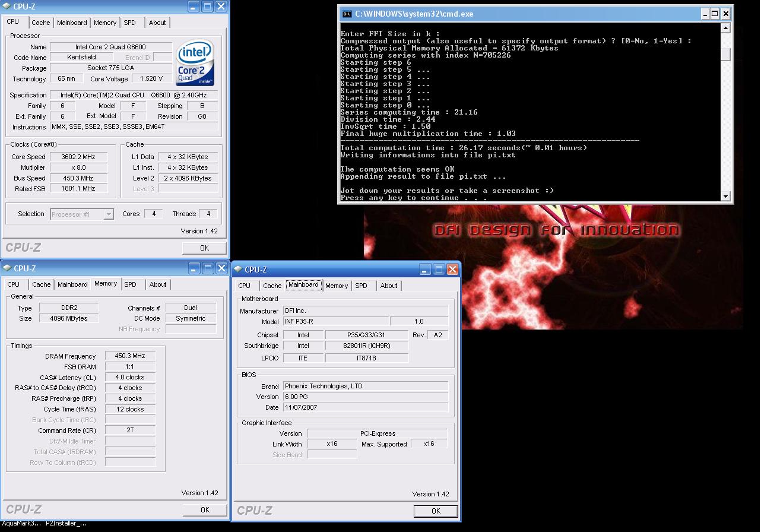The image size is (761, 532).
Task: Click the Multiplier value x 8.0
Action: click(79, 167)
